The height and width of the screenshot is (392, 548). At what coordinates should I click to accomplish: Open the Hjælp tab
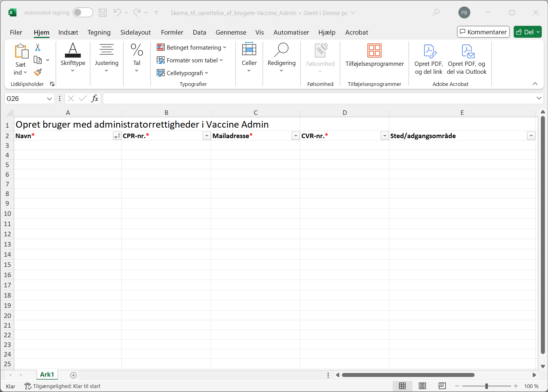[327, 32]
